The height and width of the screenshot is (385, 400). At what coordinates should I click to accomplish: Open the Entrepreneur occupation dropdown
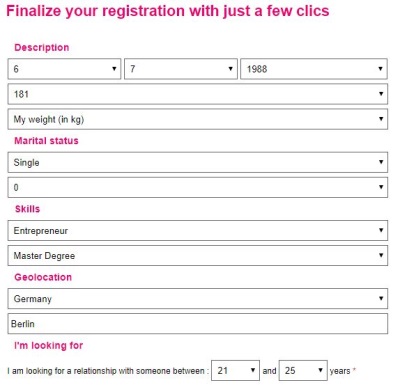[198, 230]
